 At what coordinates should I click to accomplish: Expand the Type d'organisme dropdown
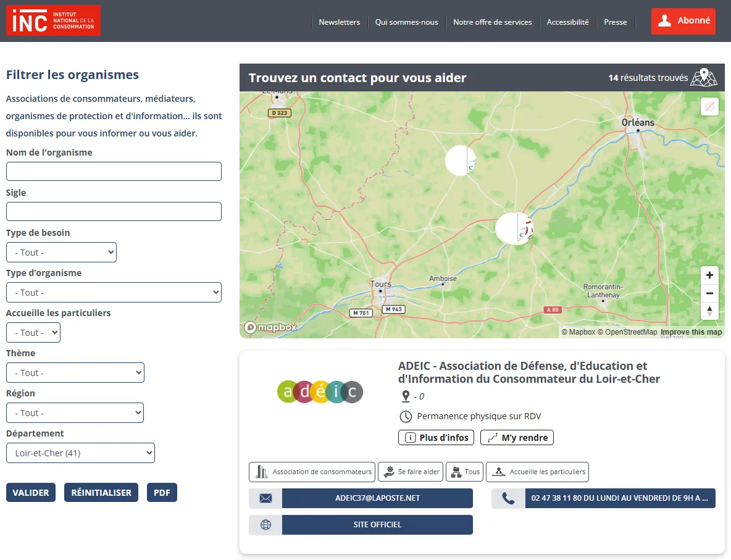point(114,293)
